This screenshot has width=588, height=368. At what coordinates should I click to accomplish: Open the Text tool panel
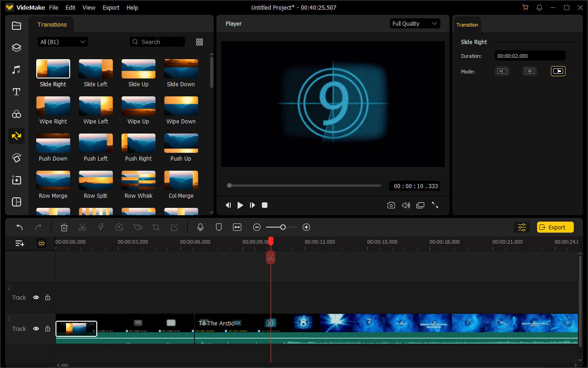[17, 92]
